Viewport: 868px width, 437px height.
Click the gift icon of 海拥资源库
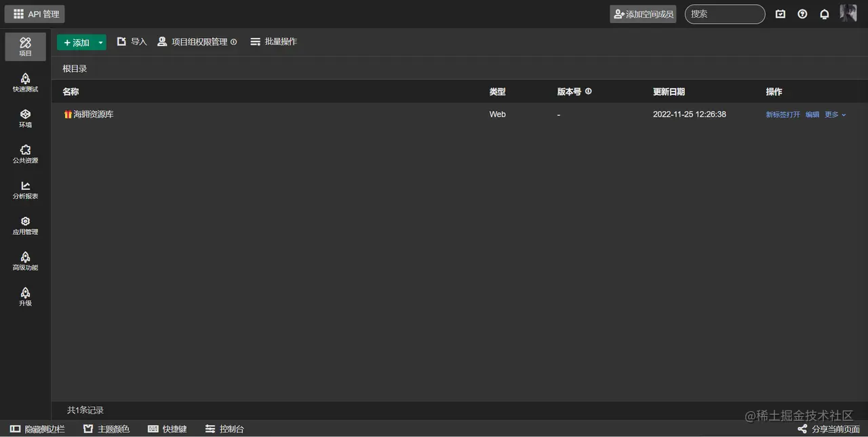click(x=68, y=115)
